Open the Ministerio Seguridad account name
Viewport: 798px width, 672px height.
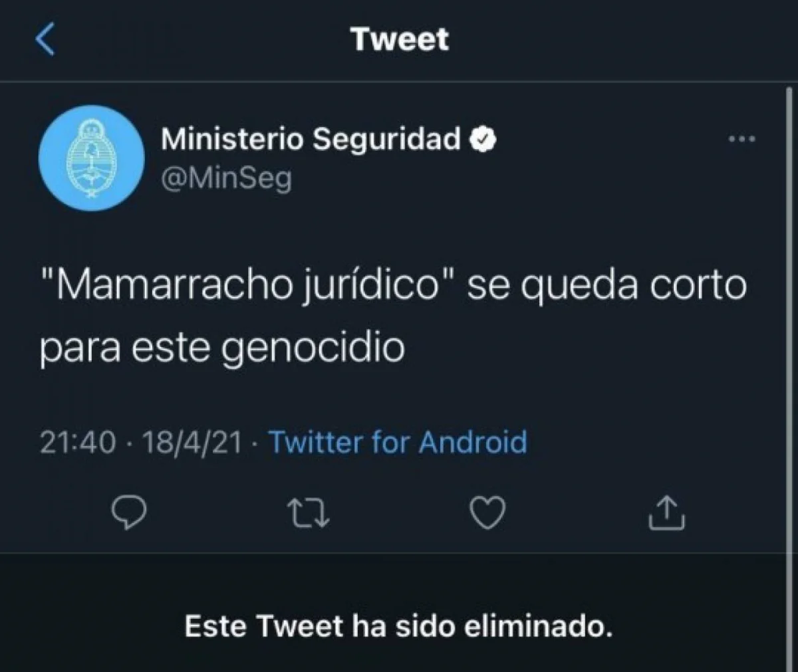(x=311, y=139)
